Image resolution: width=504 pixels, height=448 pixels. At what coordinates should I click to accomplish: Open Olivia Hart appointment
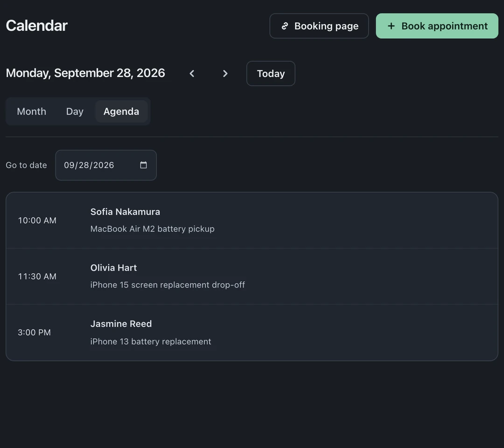[252, 276]
